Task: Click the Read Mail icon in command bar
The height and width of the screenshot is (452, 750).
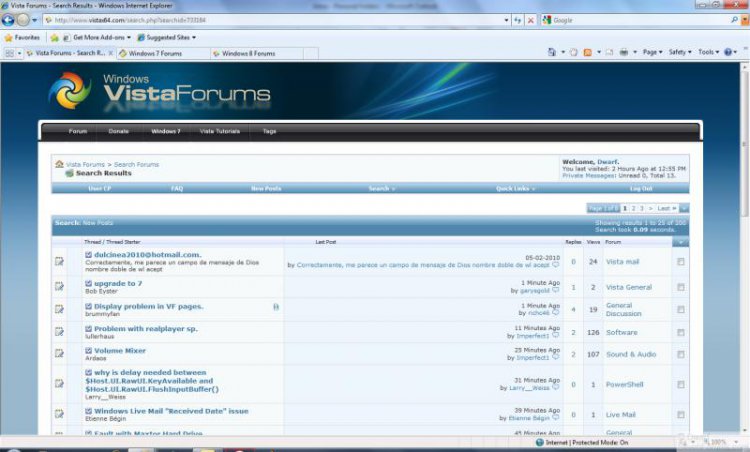Action: pos(609,52)
